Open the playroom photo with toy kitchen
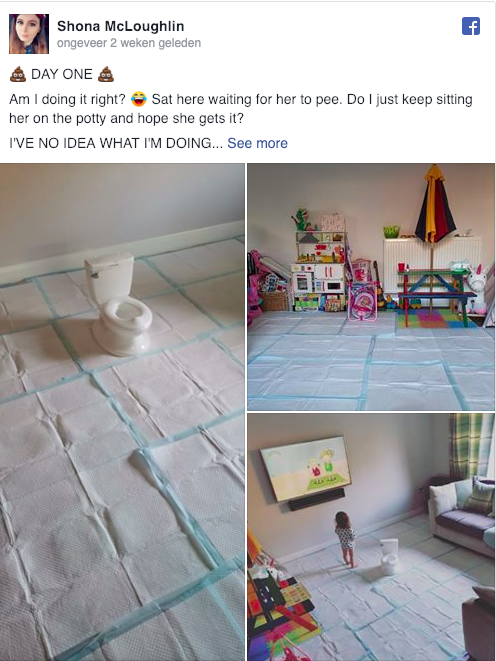496x661 pixels. 371,287
